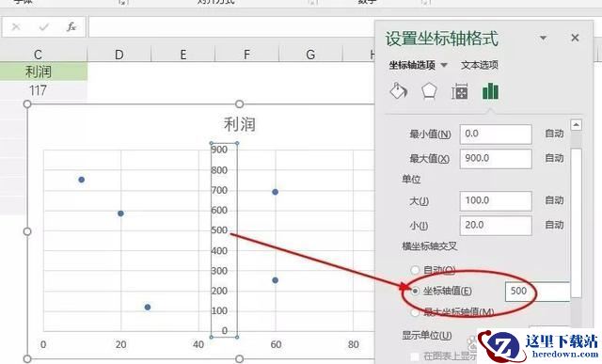Close the 设置坐标轴格式 pane

point(575,38)
